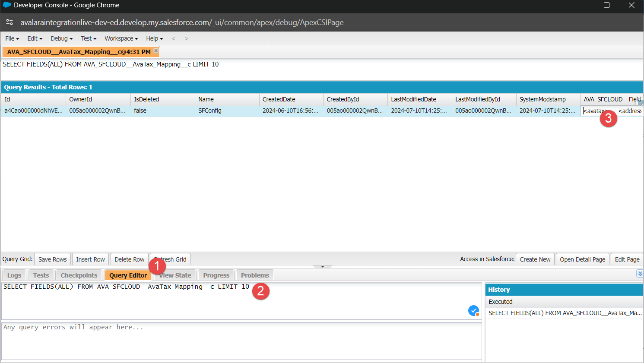Toggle the splitter collapse arrow above the tabs

click(322, 267)
